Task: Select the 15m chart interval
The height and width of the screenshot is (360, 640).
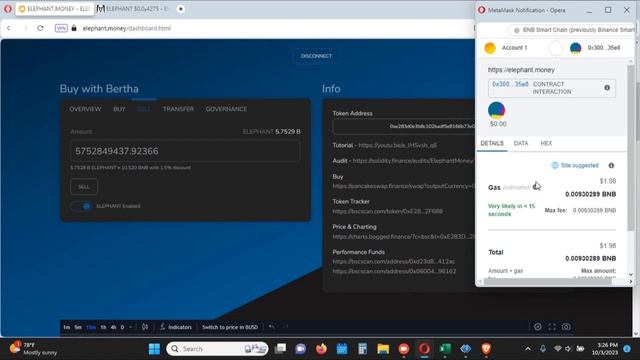Action: tap(91, 327)
